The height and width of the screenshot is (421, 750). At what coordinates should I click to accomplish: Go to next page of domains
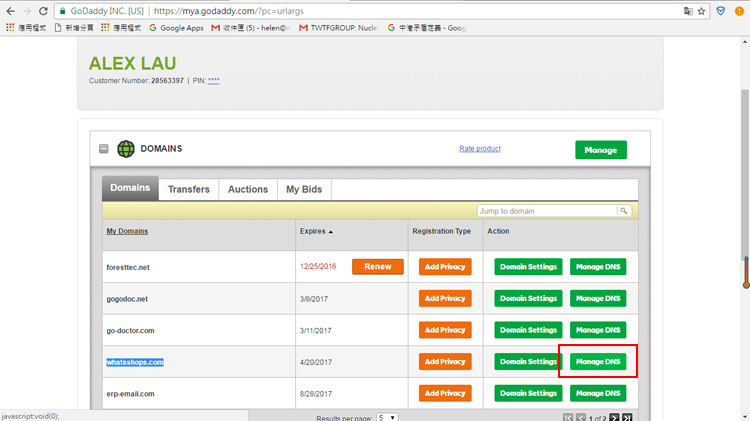pyautogui.click(x=614, y=418)
